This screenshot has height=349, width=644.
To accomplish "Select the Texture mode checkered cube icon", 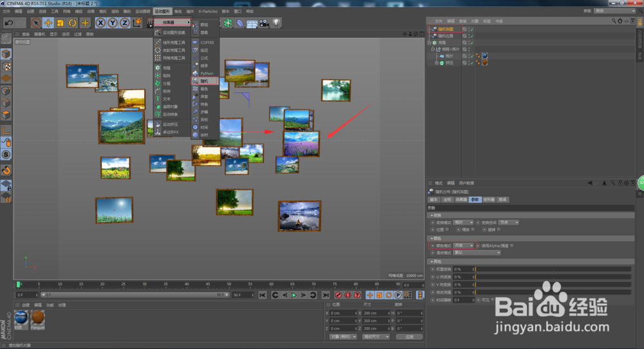I will pos(6,66).
